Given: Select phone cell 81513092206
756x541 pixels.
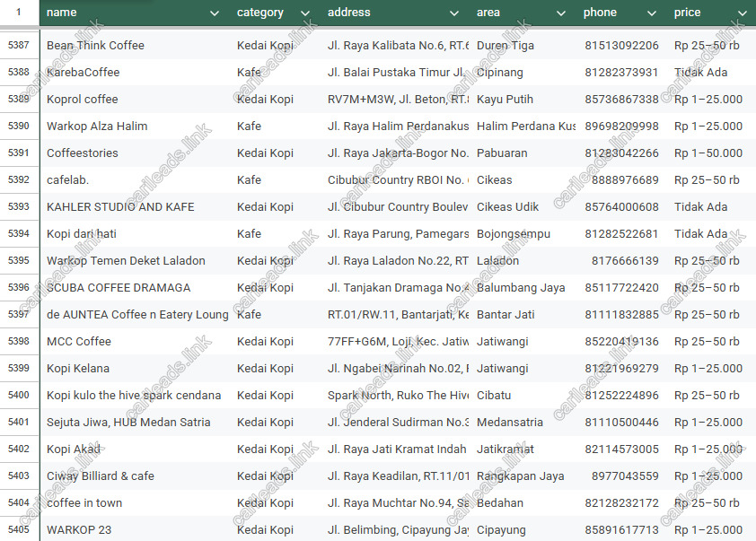Looking at the screenshot, I should pos(621,45).
